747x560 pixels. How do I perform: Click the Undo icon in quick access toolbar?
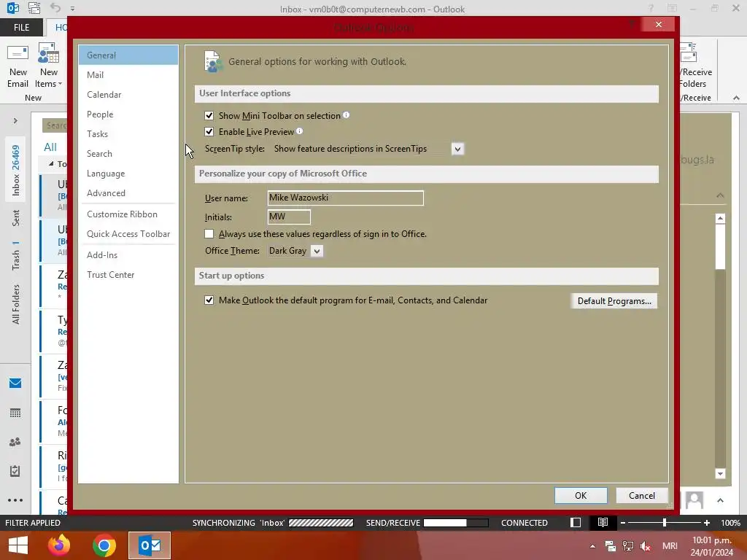pyautogui.click(x=55, y=8)
